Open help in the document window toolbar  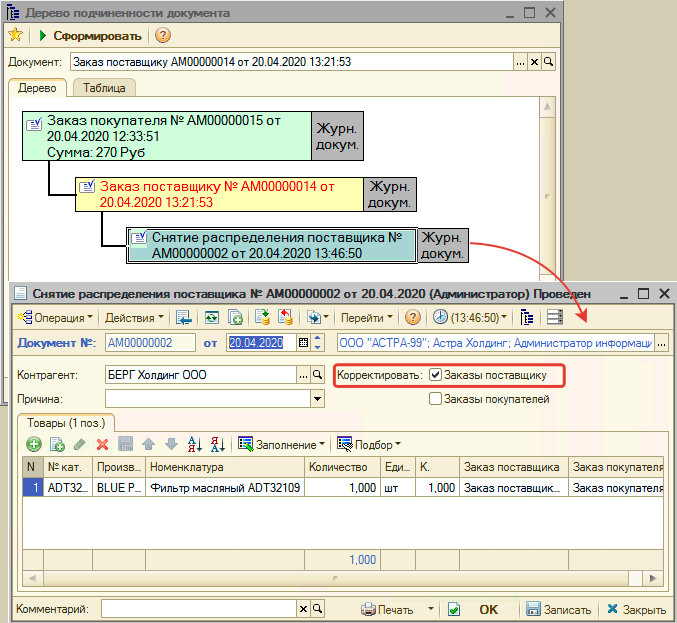tap(413, 318)
